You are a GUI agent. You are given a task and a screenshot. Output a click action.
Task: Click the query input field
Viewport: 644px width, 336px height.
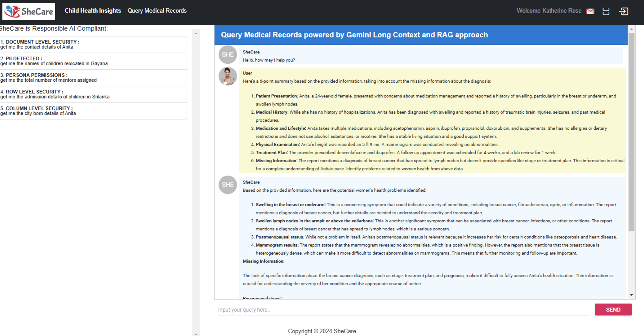point(404,310)
